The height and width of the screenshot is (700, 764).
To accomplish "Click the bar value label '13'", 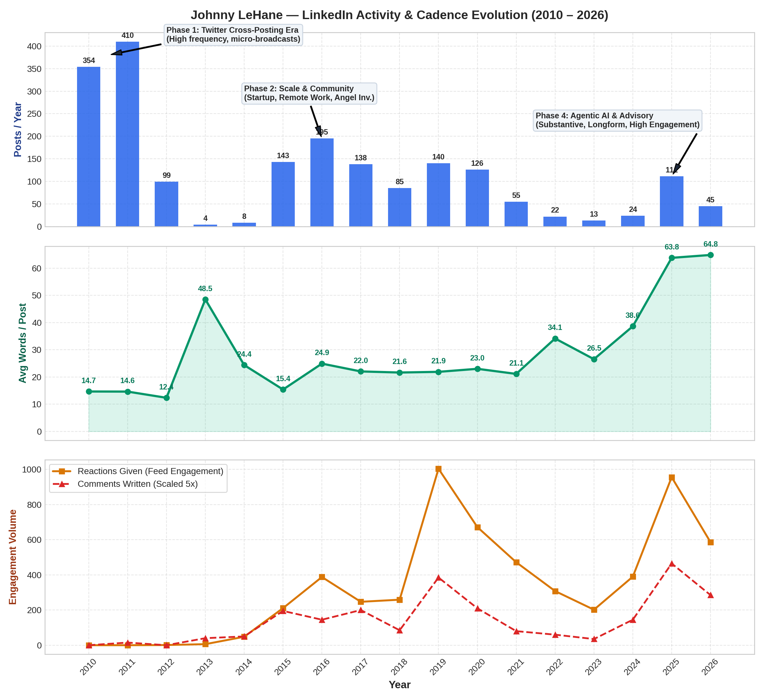I will 594,214.
